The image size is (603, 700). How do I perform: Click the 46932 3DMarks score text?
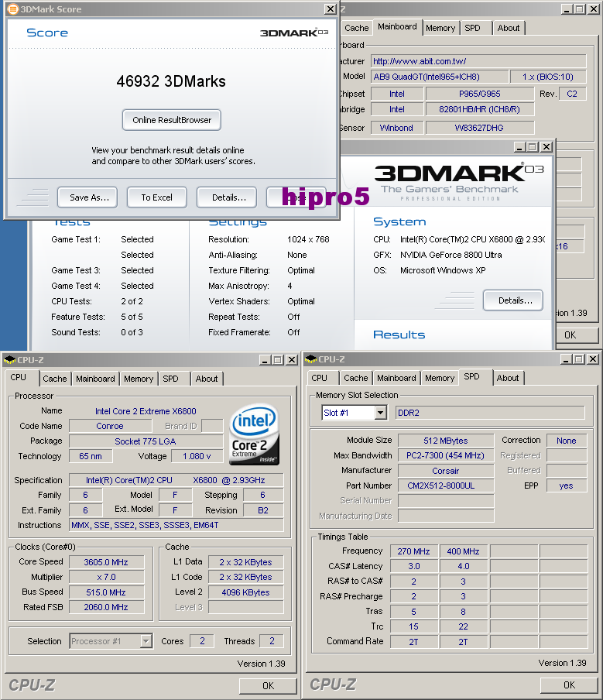(x=171, y=81)
